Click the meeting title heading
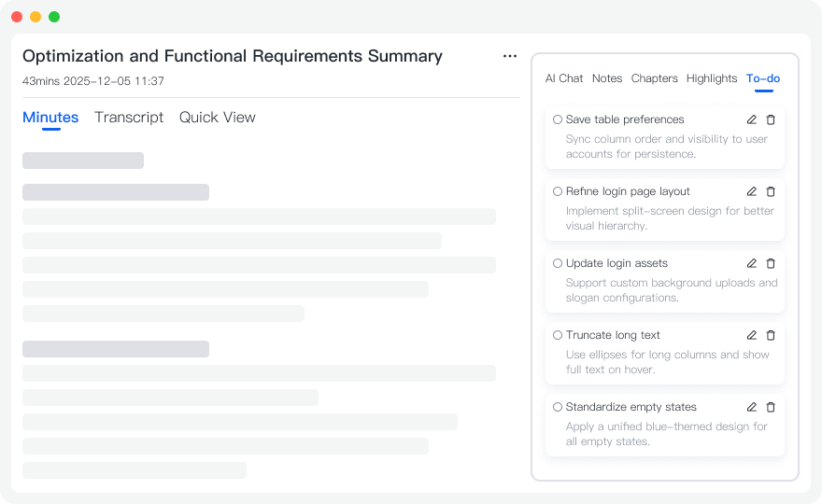This screenshot has height=504, width=822. pyautogui.click(x=233, y=56)
